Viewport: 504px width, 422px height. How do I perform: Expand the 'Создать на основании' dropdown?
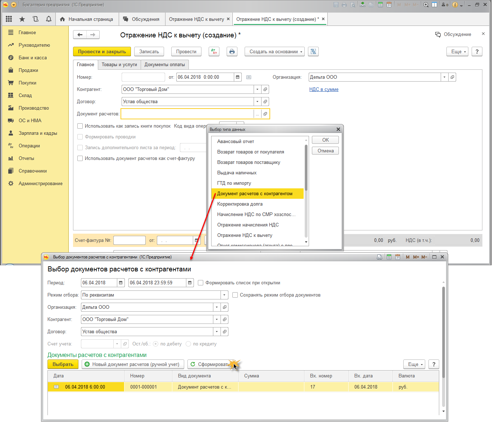[274, 51]
